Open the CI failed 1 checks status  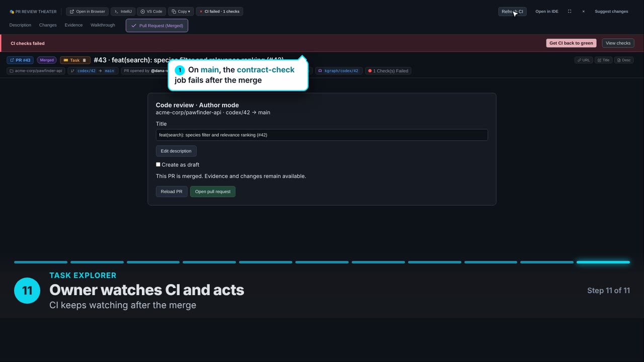pos(219,12)
